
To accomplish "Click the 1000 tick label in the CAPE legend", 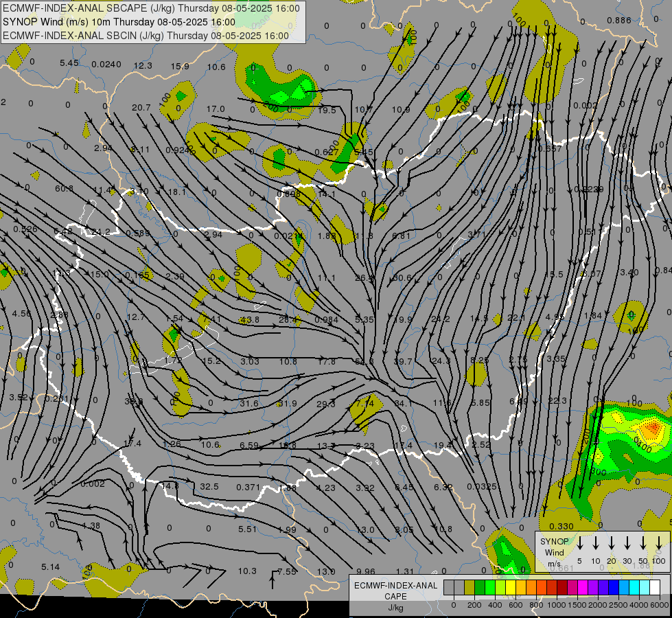I will click(557, 605).
